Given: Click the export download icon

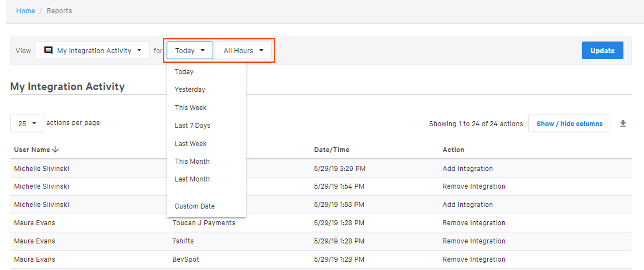Looking at the screenshot, I should (623, 123).
